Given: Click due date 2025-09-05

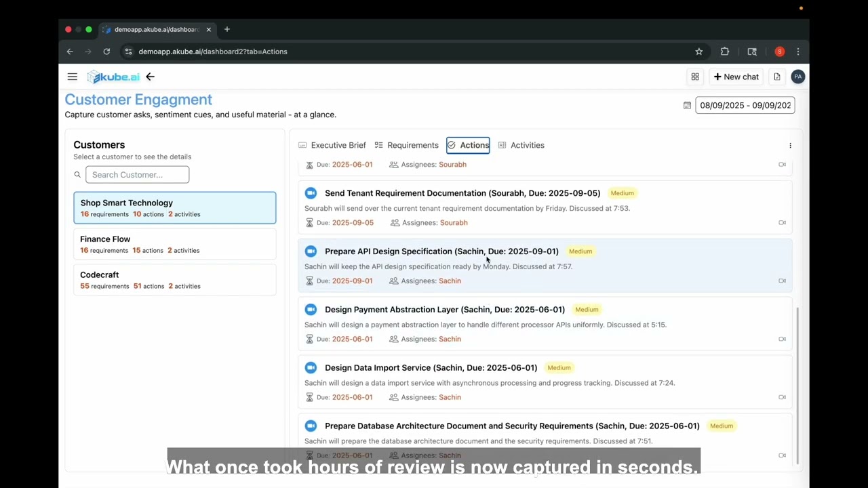Looking at the screenshot, I should coord(353,222).
